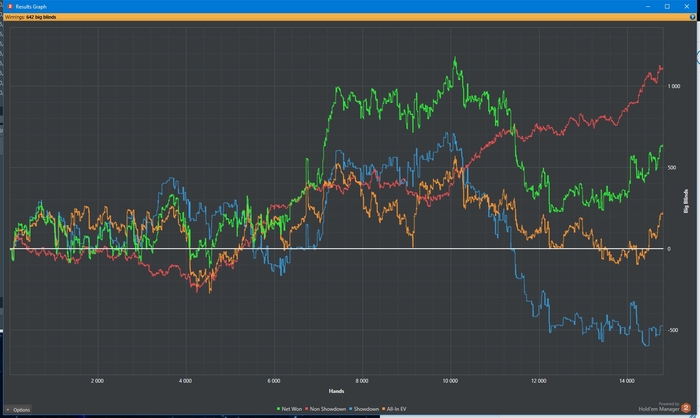
Task: Click the Hold'em Manager 2 logo icon
Action: (686, 407)
